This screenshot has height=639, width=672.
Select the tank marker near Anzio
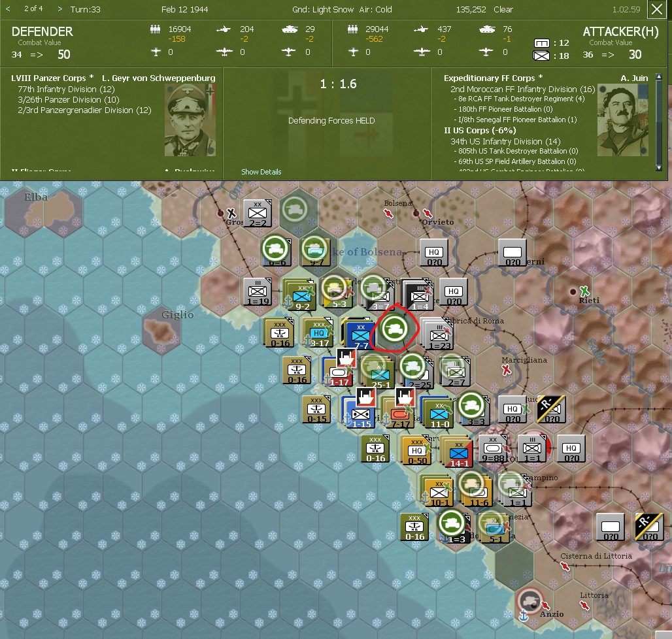(x=529, y=601)
